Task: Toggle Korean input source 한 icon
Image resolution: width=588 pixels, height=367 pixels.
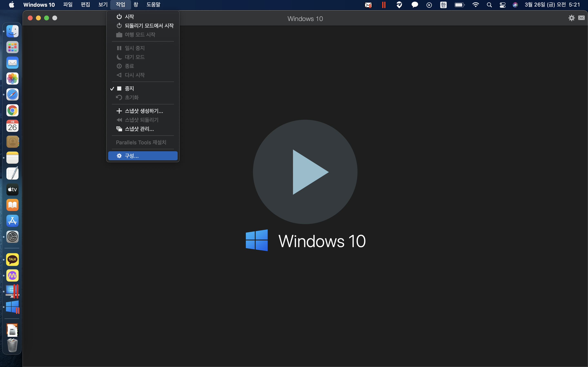Action: coord(443,5)
